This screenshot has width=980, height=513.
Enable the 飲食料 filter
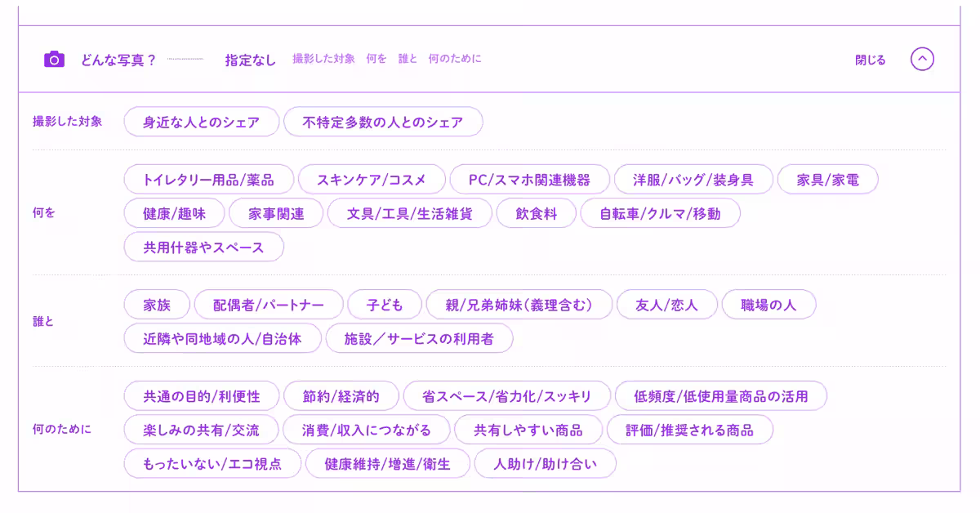point(536,212)
